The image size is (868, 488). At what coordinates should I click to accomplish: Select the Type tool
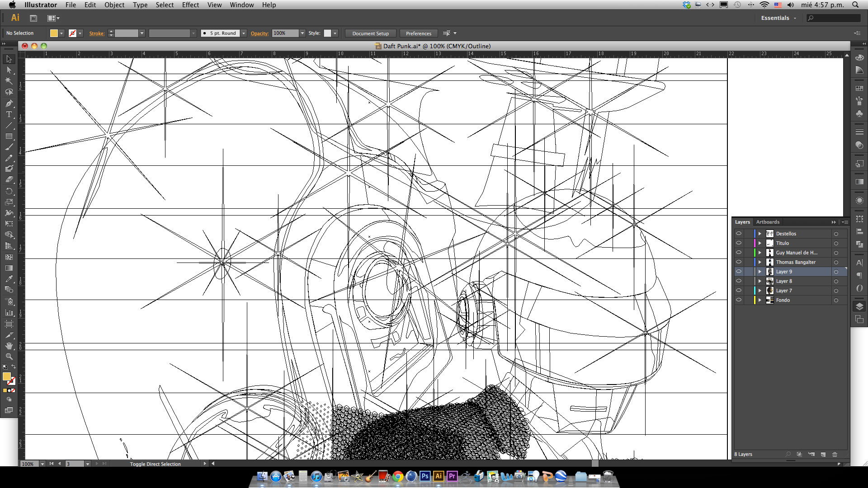coord(9,114)
